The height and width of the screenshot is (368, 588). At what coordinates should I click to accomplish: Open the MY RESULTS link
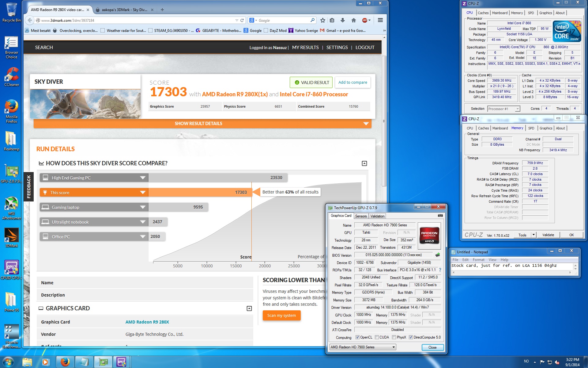[x=305, y=48]
